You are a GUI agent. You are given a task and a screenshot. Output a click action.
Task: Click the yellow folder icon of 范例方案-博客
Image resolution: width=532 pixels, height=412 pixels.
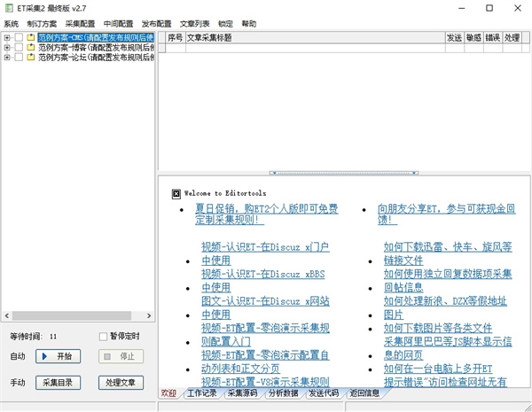[x=31, y=48]
